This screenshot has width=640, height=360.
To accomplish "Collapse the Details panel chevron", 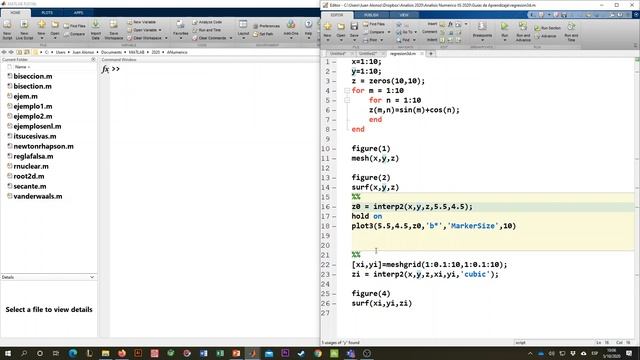I will coord(92,277).
